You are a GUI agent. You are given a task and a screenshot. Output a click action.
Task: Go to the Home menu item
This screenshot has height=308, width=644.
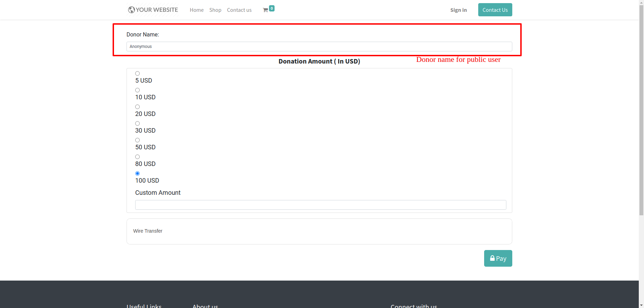click(x=197, y=10)
